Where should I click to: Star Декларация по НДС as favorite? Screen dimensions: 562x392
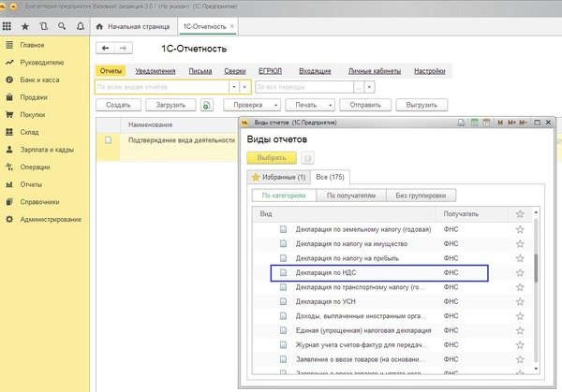pos(520,273)
